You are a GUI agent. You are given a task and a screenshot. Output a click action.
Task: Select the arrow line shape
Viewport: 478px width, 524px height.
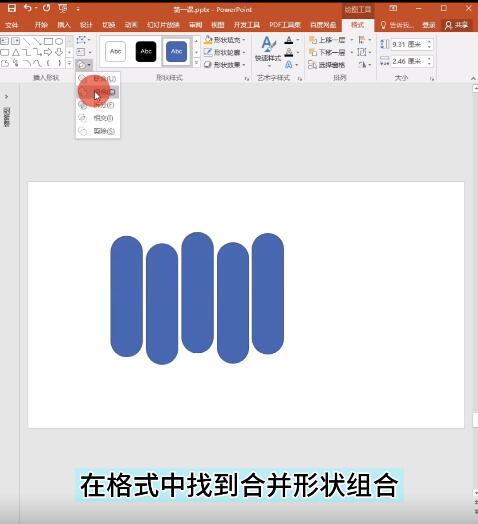click(x=37, y=41)
